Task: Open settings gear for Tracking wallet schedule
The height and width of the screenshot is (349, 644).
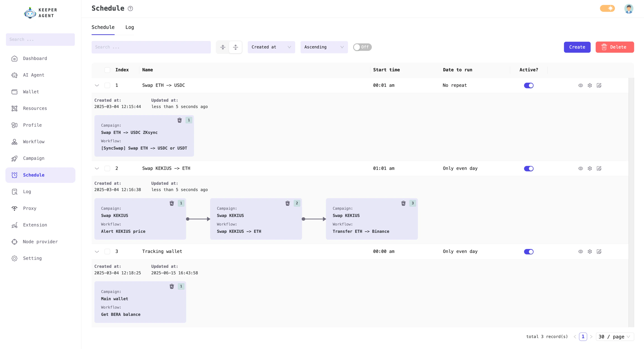Action: click(589, 252)
